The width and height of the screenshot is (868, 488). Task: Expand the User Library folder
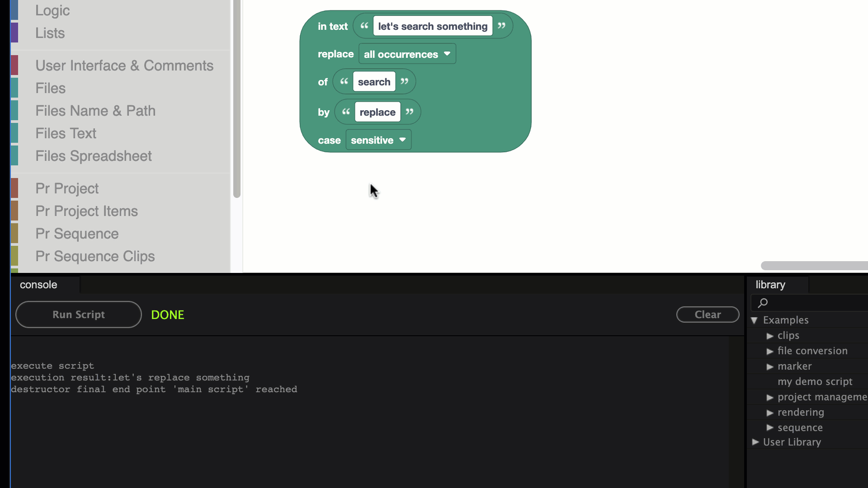[x=755, y=442]
